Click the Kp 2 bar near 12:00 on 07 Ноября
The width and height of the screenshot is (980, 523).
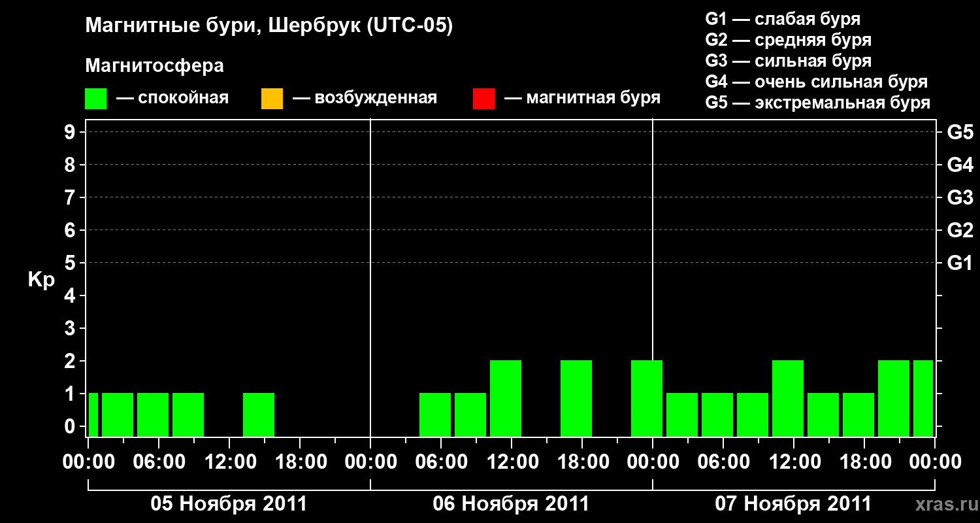coord(788,398)
